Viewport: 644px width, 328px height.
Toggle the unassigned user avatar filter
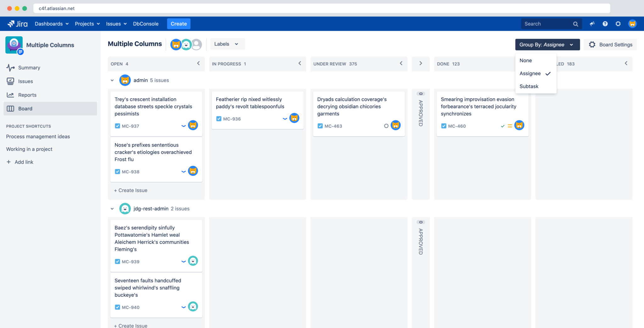(197, 44)
